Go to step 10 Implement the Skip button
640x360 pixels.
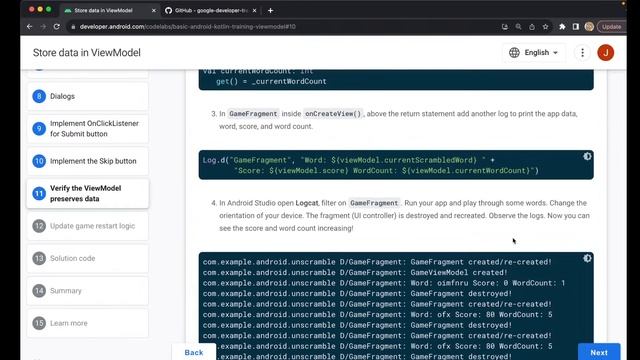tap(88, 161)
